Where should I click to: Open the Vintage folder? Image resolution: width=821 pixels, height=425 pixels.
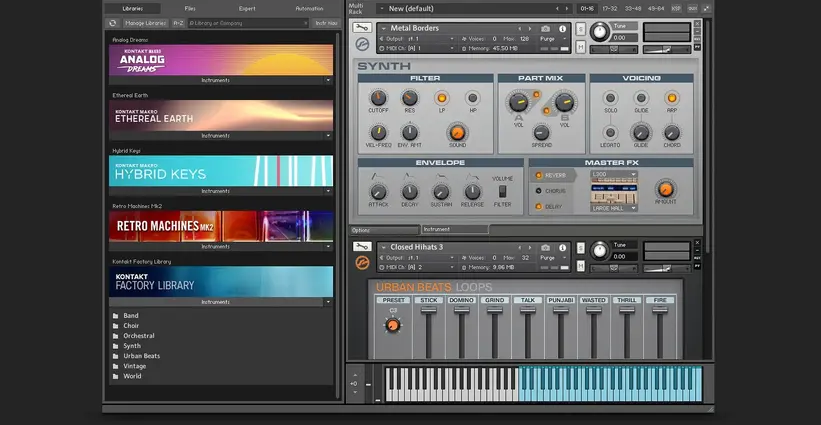point(135,366)
